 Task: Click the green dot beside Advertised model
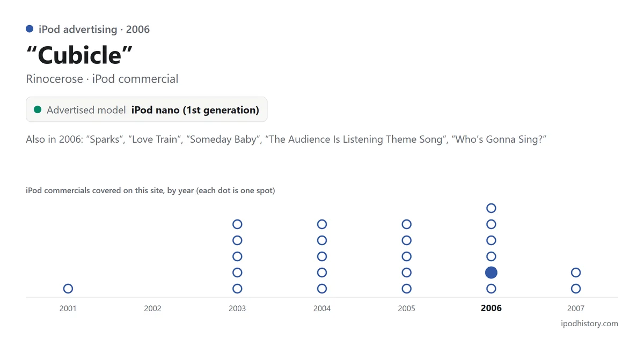pos(38,110)
